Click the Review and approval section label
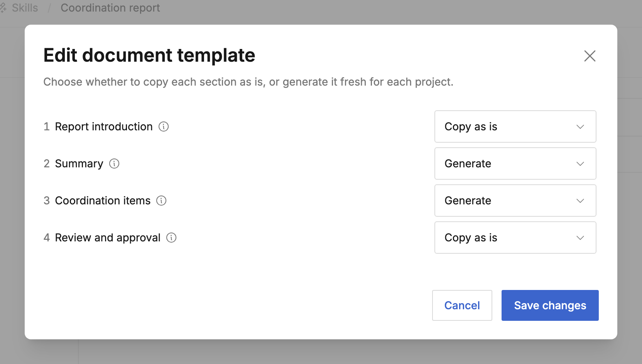The height and width of the screenshot is (364, 642). pos(108,238)
